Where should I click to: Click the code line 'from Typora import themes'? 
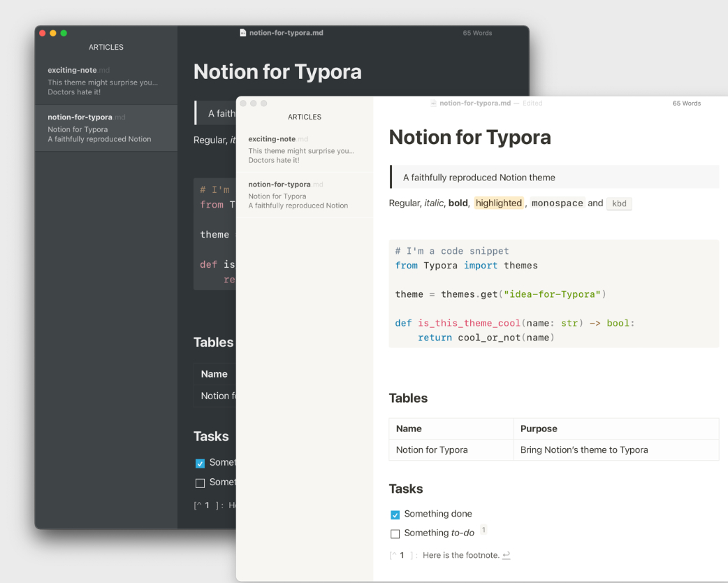[466, 265]
